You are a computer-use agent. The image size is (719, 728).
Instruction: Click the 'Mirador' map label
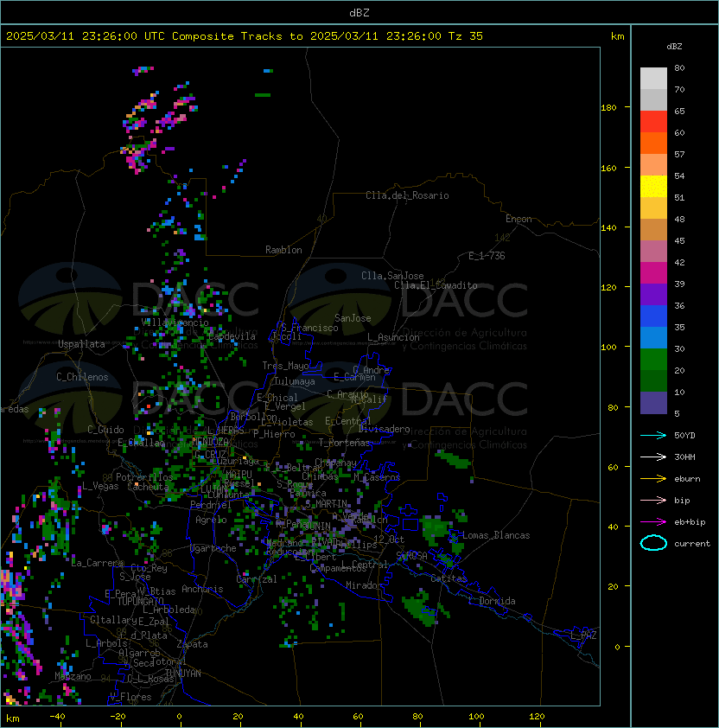tap(365, 585)
